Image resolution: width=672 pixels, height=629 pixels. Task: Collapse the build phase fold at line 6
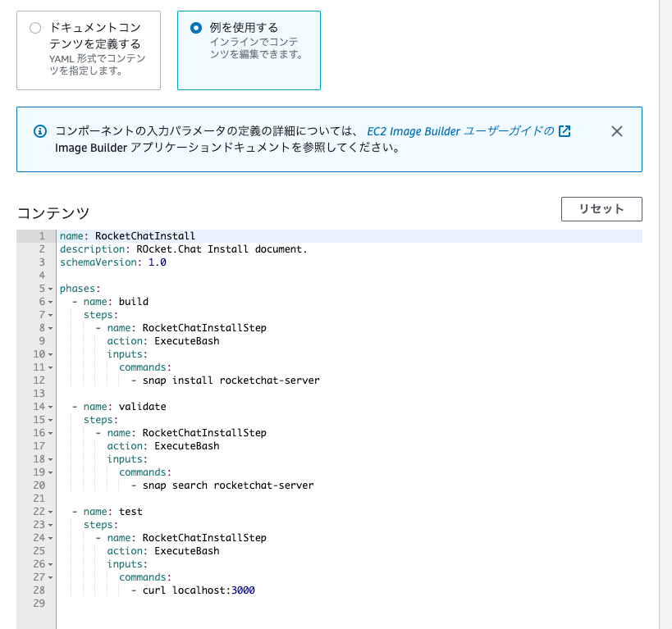click(x=51, y=302)
